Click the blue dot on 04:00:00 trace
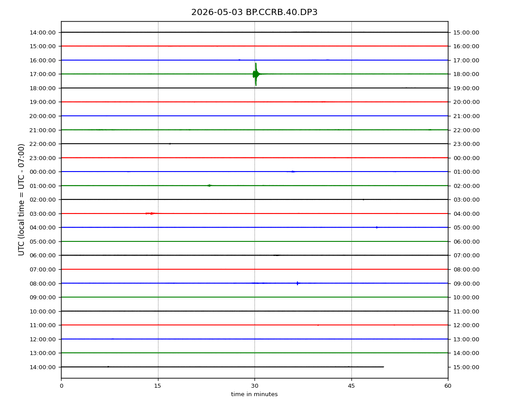 tap(377, 227)
